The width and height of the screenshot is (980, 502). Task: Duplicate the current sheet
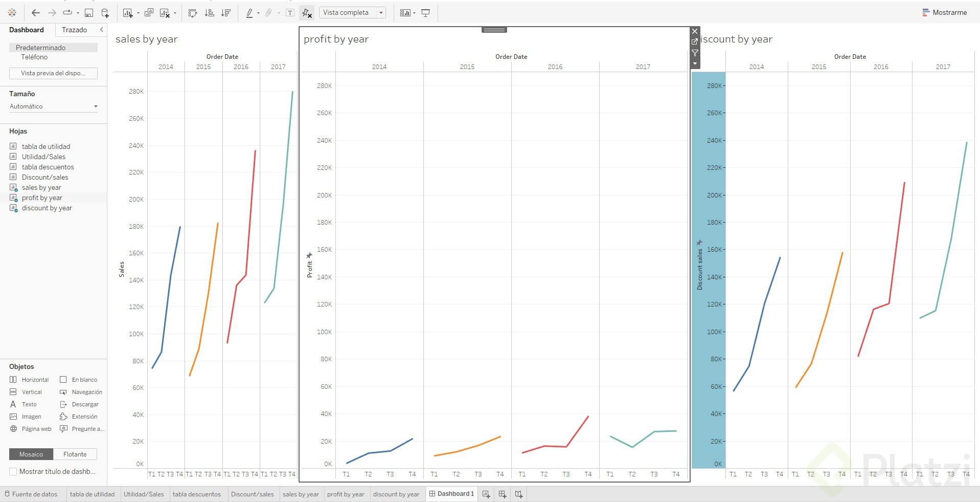[149, 13]
